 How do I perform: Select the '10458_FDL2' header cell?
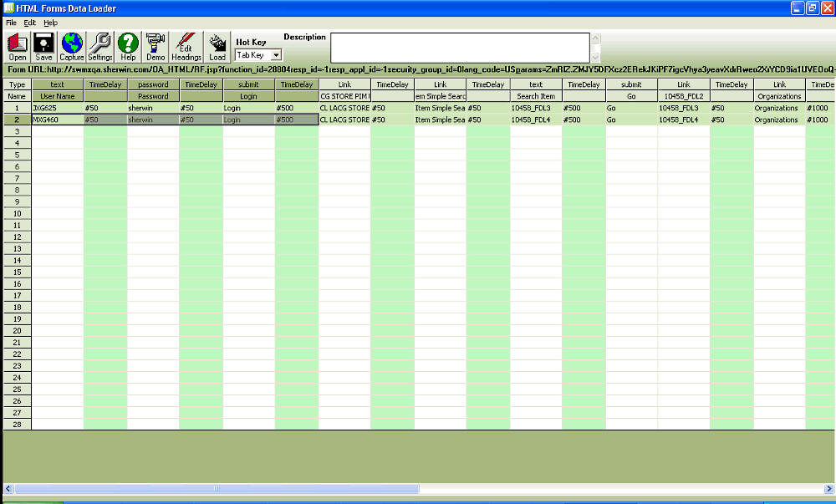pyautogui.click(x=684, y=96)
